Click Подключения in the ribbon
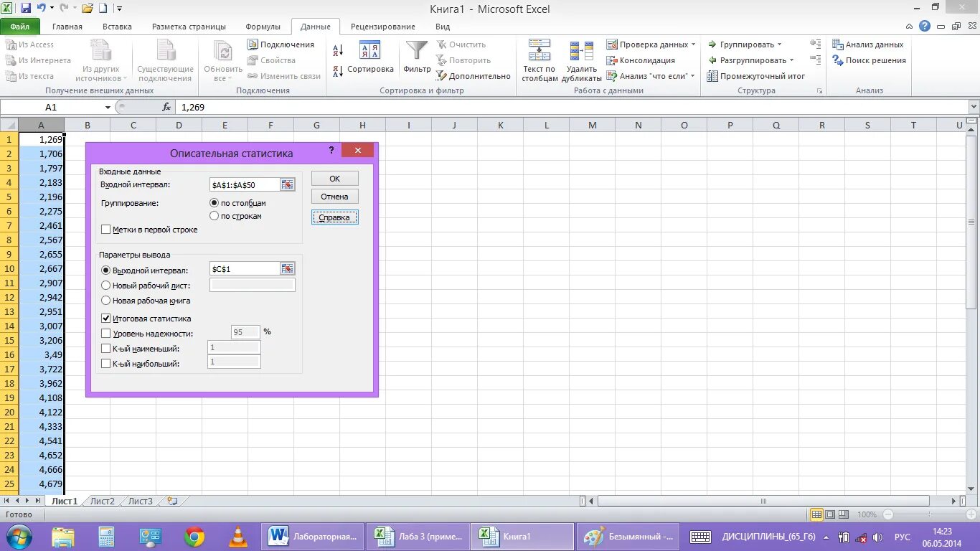This screenshot has height=551, width=980. (281, 44)
